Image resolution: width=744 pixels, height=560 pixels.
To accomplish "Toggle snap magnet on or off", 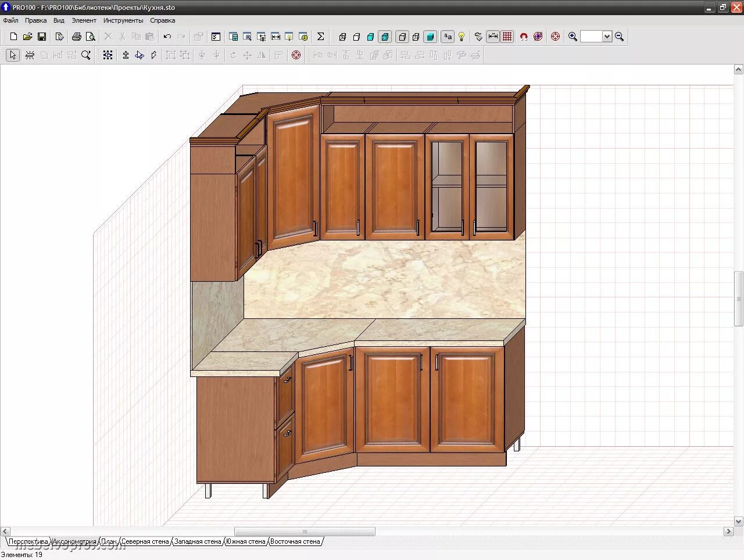I will [x=523, y=37].
